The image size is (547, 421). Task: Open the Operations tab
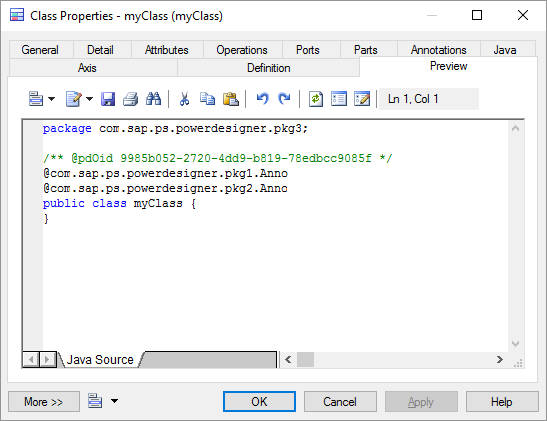click(x=242, y=50)
